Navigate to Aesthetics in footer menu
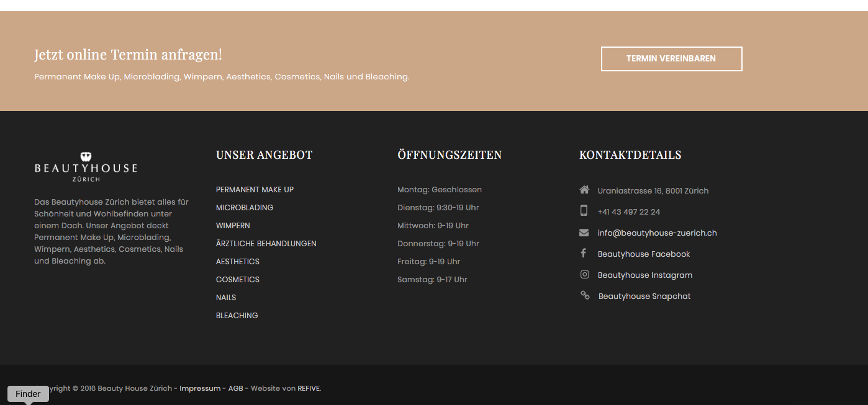The height and width of the screenshot is (405, 868). pyautogui.click(x=238, y=262)
